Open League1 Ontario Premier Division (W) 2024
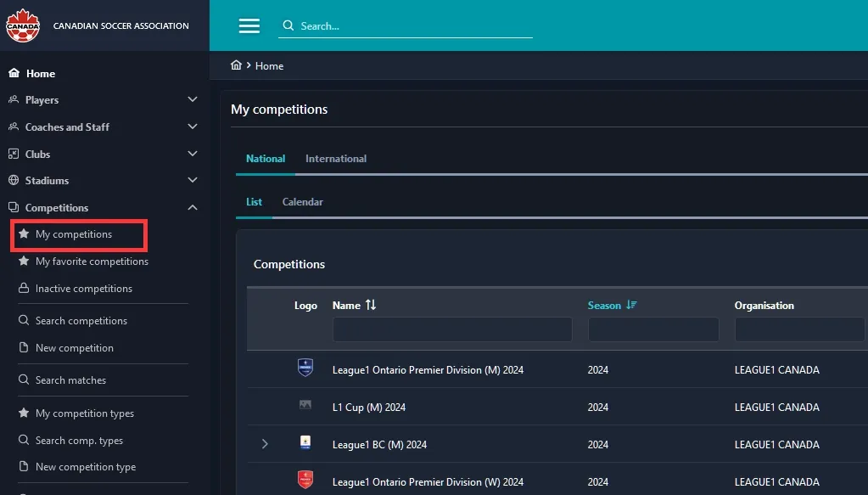 428,482
